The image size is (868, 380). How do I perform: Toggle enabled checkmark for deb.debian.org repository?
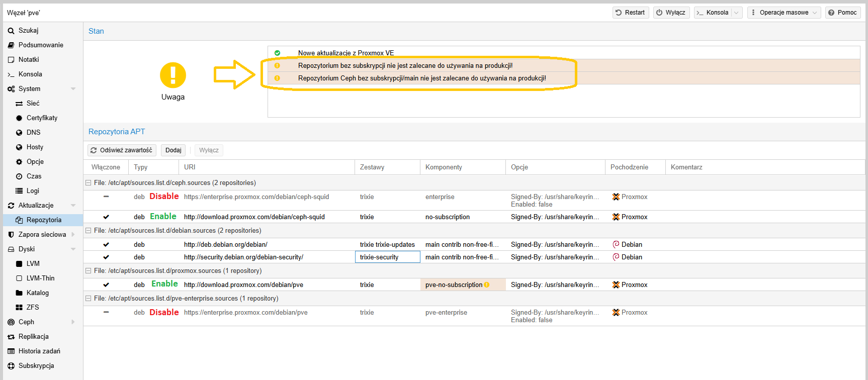pos(106,245)
